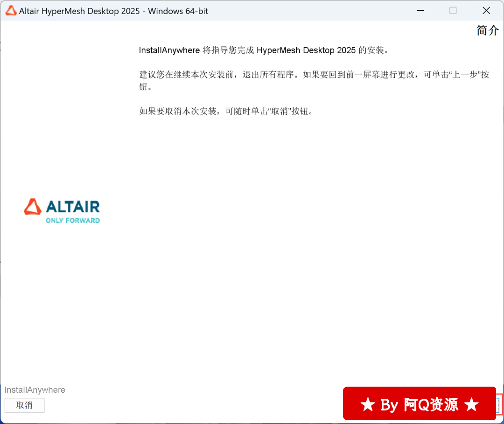Click the 取消 cancel button

click(x=24, y=405)
